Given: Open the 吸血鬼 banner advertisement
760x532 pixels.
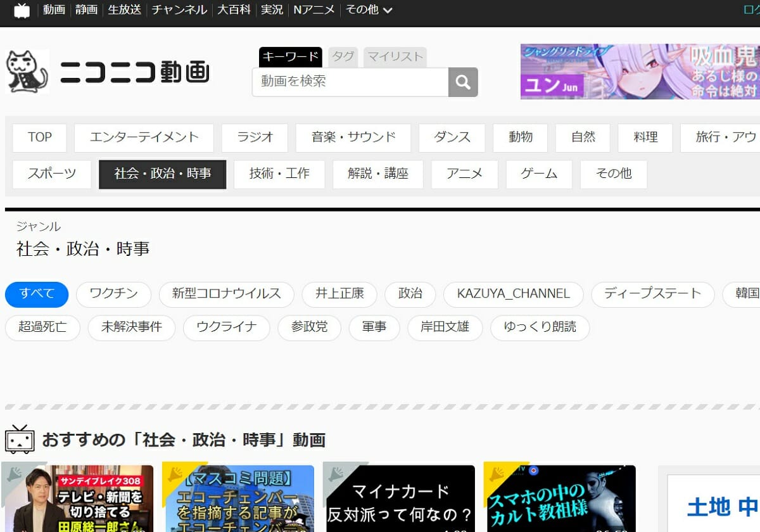Looking at the screenshot, I should coord(640,72).
